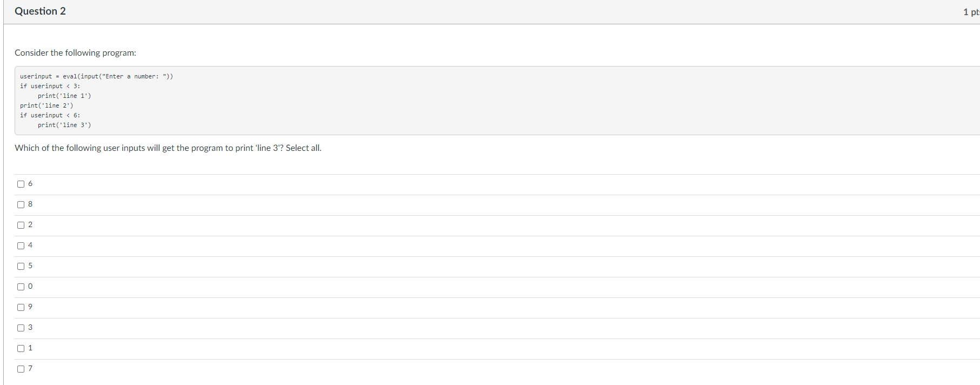The height and width of the screenshot is (385, 980).
Task: Click the 'Question 2' heading
Action: pos(40,11)
